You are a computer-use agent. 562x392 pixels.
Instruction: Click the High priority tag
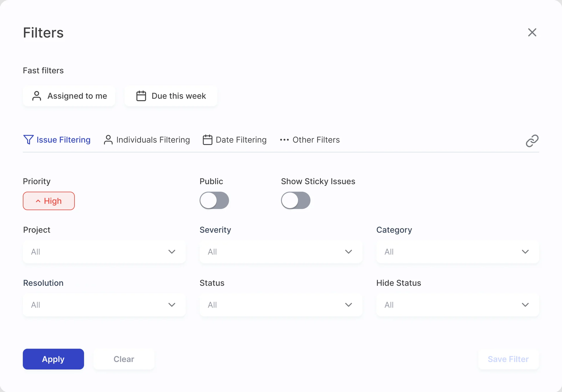49,201
